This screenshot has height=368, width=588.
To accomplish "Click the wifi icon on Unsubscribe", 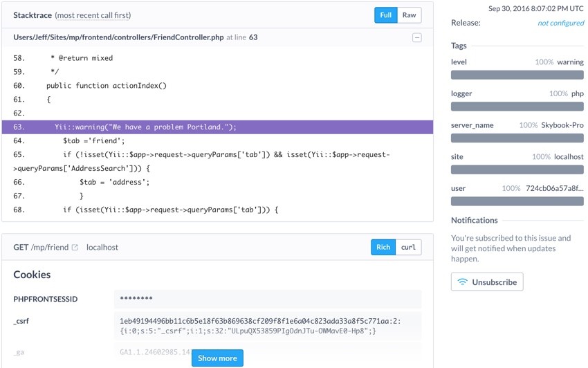I will (x=462, y=282).
